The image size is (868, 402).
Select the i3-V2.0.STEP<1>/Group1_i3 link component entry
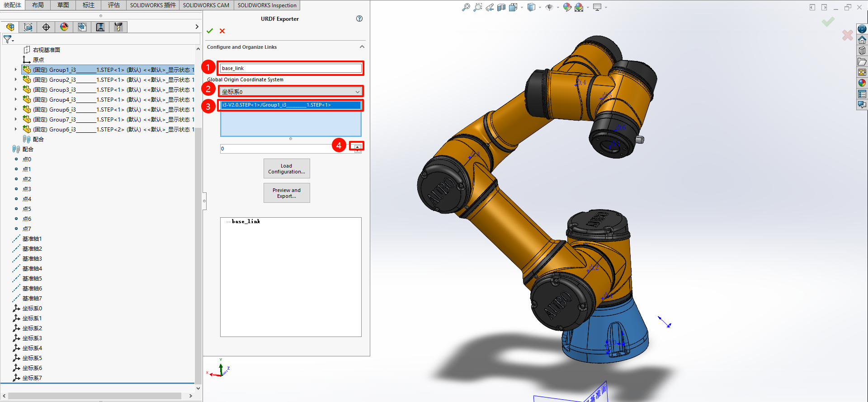[x=291, y=105]
